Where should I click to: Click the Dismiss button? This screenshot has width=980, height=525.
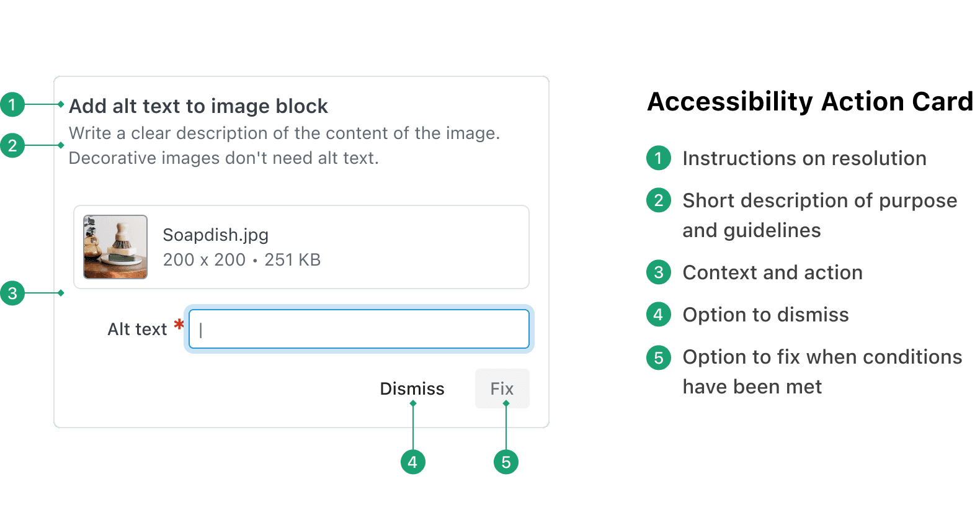click(412, 388)
